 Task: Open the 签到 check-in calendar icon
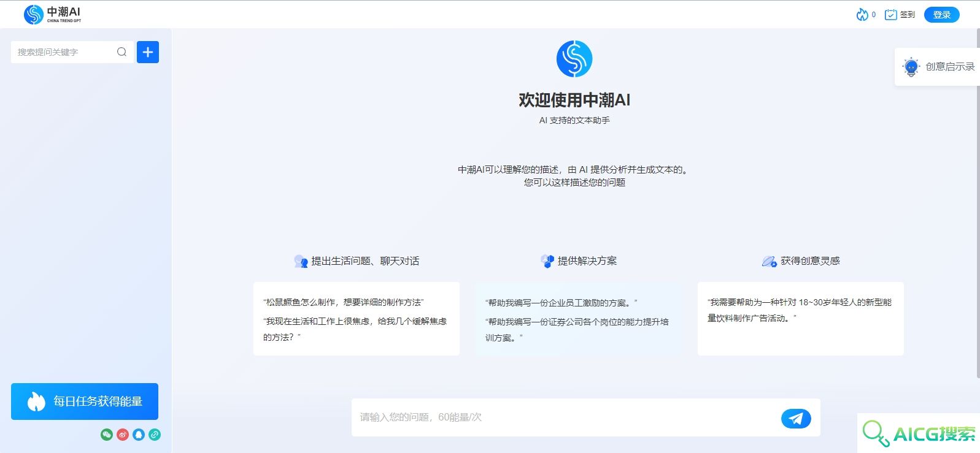point(890,15)
